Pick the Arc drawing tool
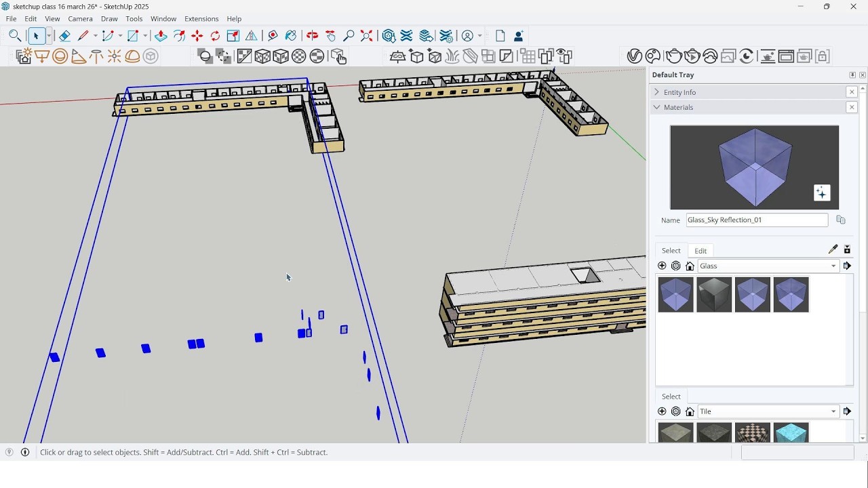The width and height of the screenshot is (868, 488). [x=107, y=36]
